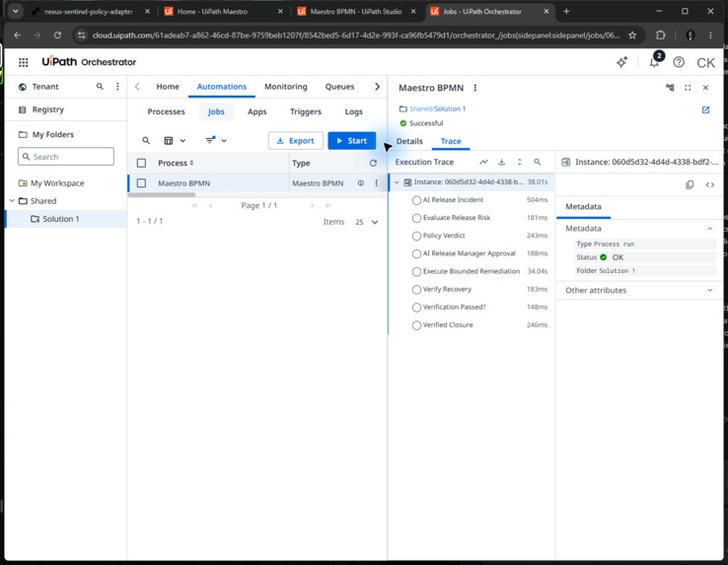Select My Workspace folder

[x=57, y=183]
